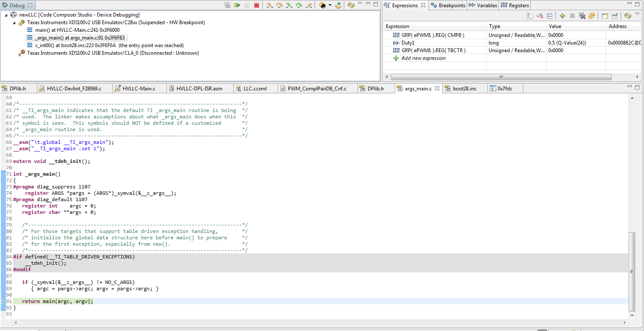Click the Refresh icon in Debug view
Screen dimensions: 644x331
(x=351, y=5)
